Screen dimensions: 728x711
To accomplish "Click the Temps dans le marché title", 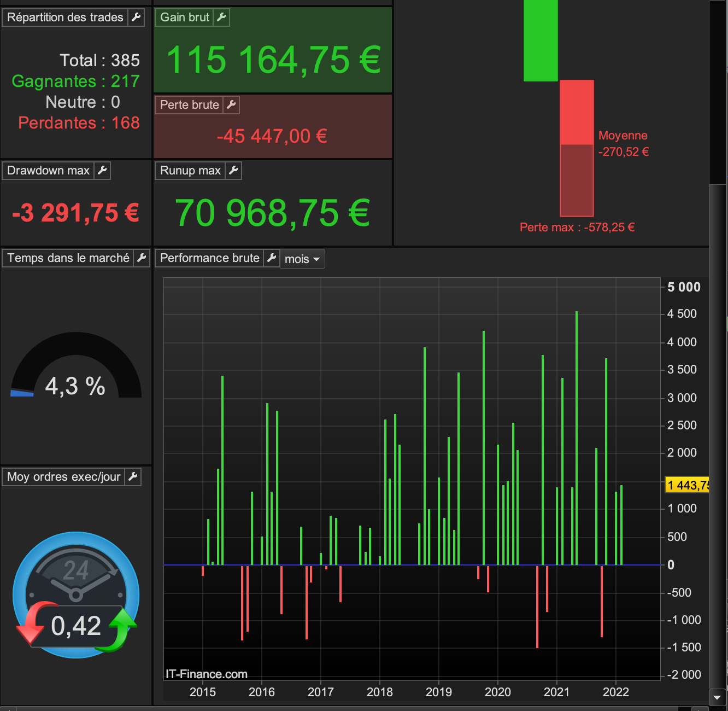I will [x=68, y=258].
